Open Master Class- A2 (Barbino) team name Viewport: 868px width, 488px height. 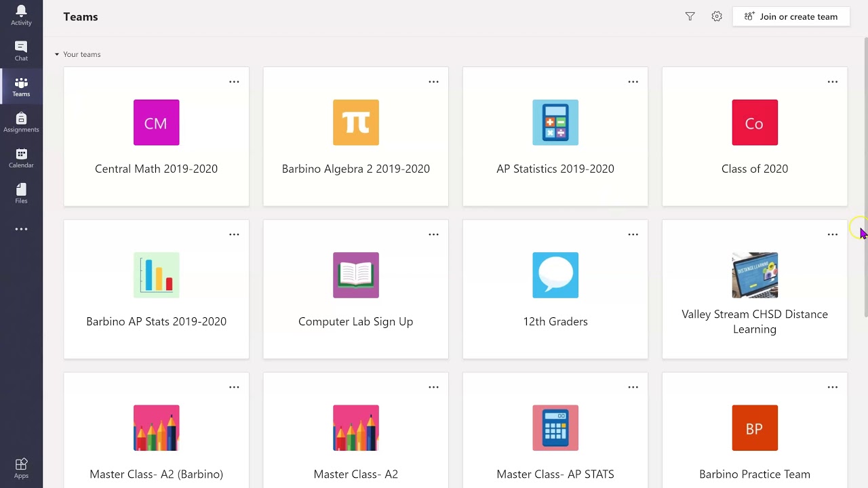point(156,474)
